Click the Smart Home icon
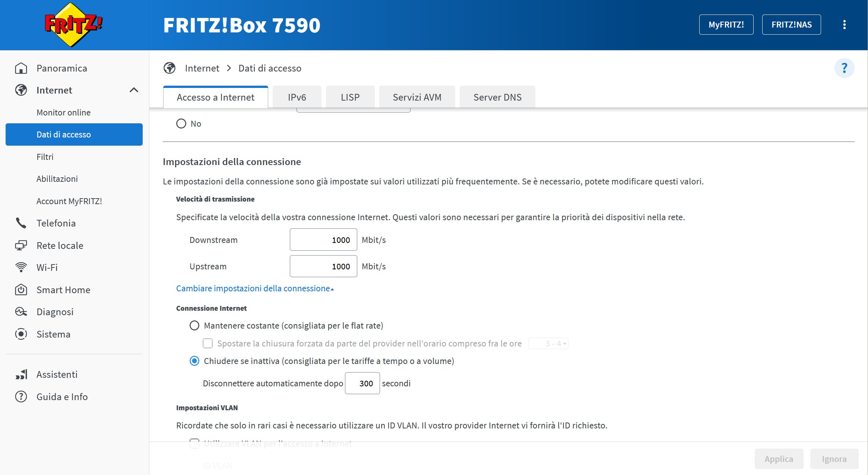 (21, 290)
